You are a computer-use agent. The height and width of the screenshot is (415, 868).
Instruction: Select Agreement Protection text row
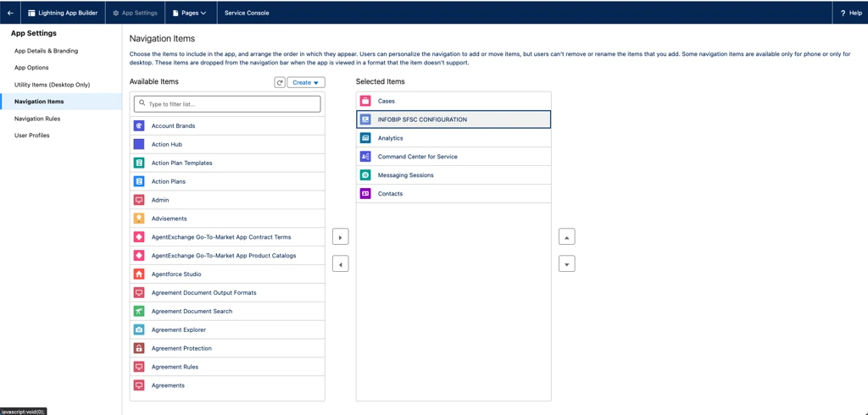pos(181,348)
